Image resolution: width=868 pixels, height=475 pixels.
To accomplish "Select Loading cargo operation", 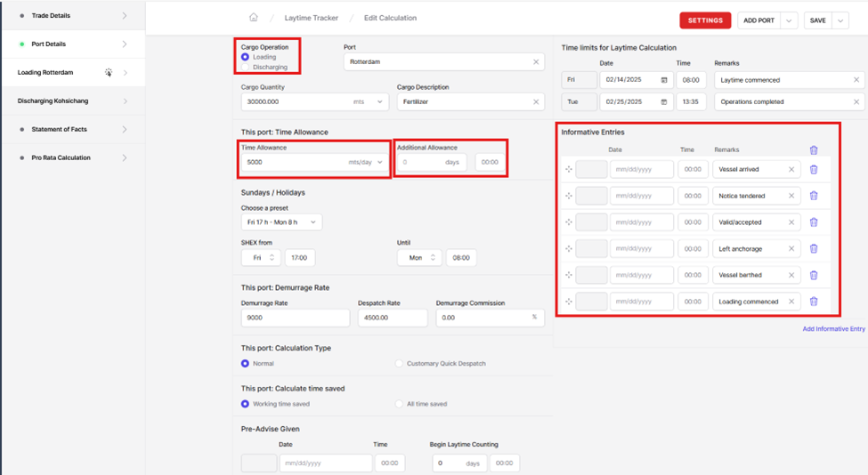I will click(x=245, y=57).
